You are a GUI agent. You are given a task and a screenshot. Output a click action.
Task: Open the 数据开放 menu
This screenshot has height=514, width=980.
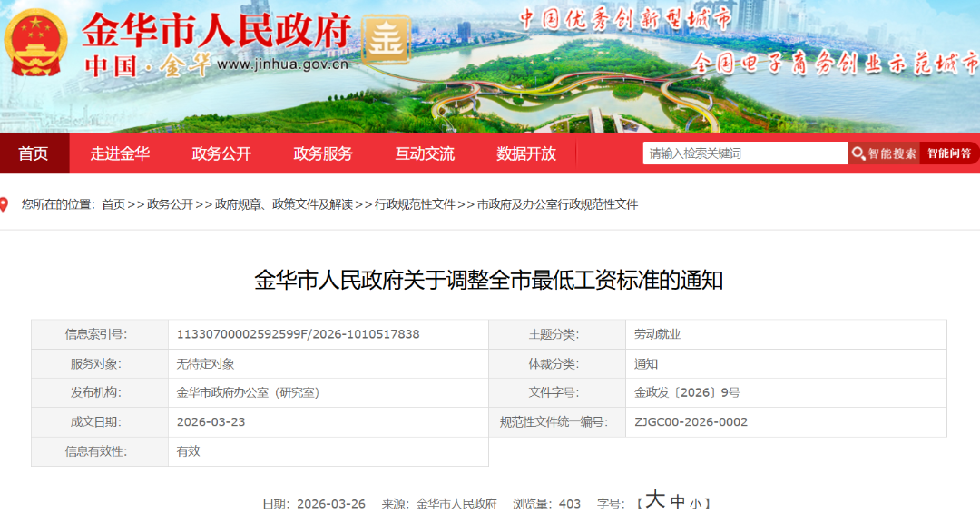tap(525, 153)
